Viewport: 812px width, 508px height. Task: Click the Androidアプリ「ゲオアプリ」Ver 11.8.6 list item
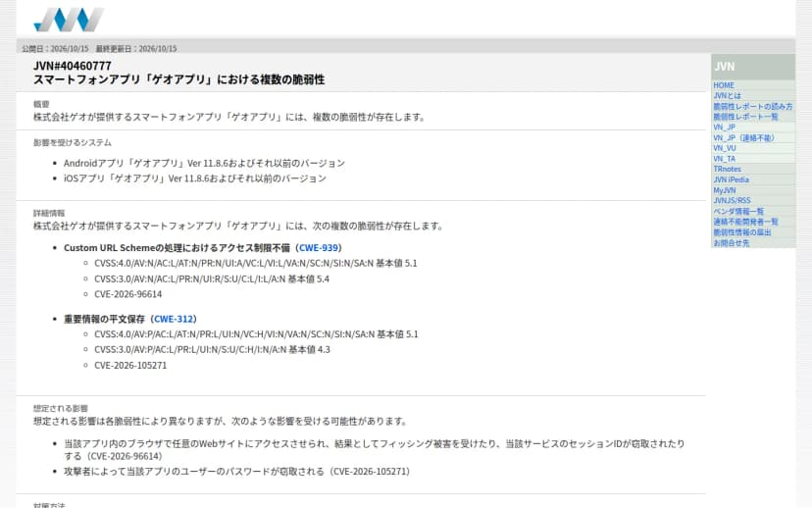click(x=204, y=163)
